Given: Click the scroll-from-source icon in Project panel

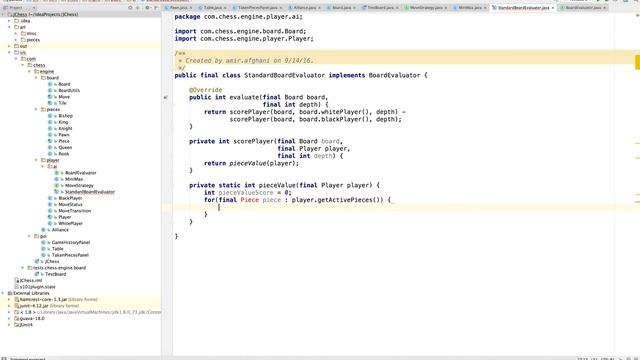Looking at the screenshot, I should (x=130, y=8).
